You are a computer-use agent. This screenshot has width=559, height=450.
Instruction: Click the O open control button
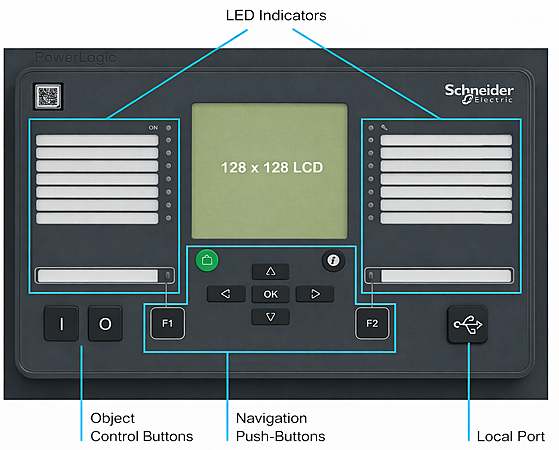tap(105, 324)
